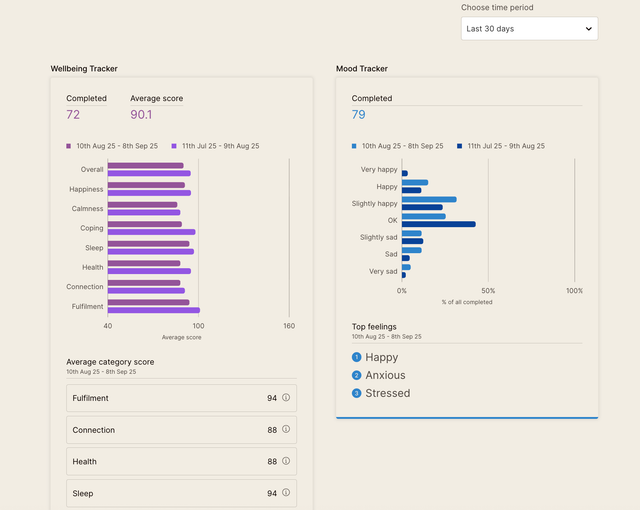The height and width of the screenshot is (510, 640).
Task: Click the light blue Mood Tracker legend swatch
Action: 355,146
